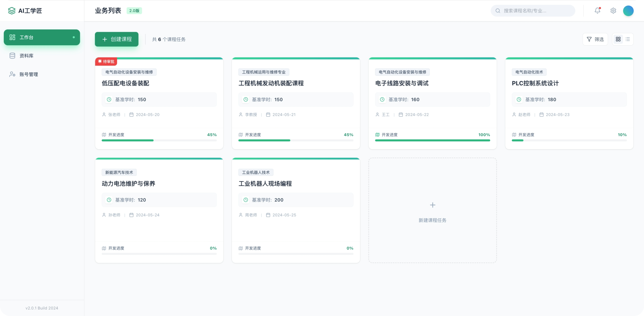Click search magnifier icon in search bar
The height and width of the screenshot is (316, 644).
498,11
